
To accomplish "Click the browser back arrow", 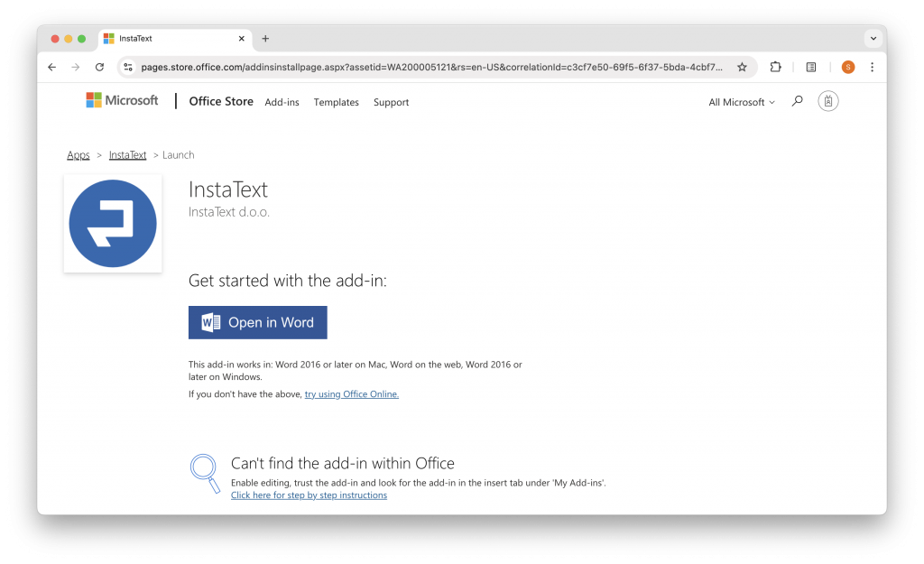I will tap(51, 67).
